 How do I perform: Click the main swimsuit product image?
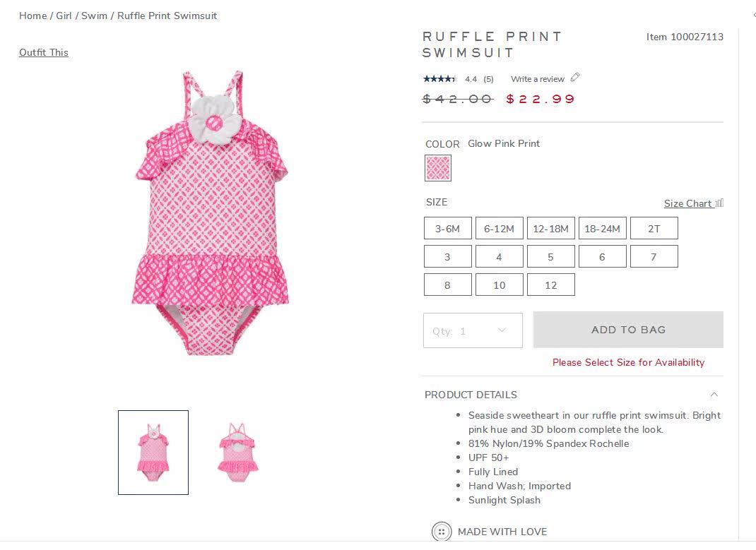211,212
